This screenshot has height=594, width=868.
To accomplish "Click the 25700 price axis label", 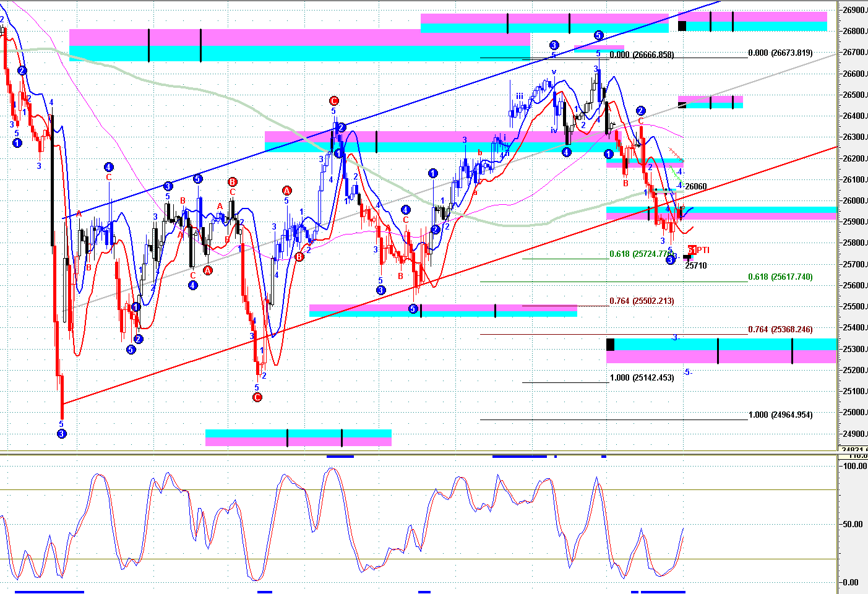I will [x=854, y=264].
